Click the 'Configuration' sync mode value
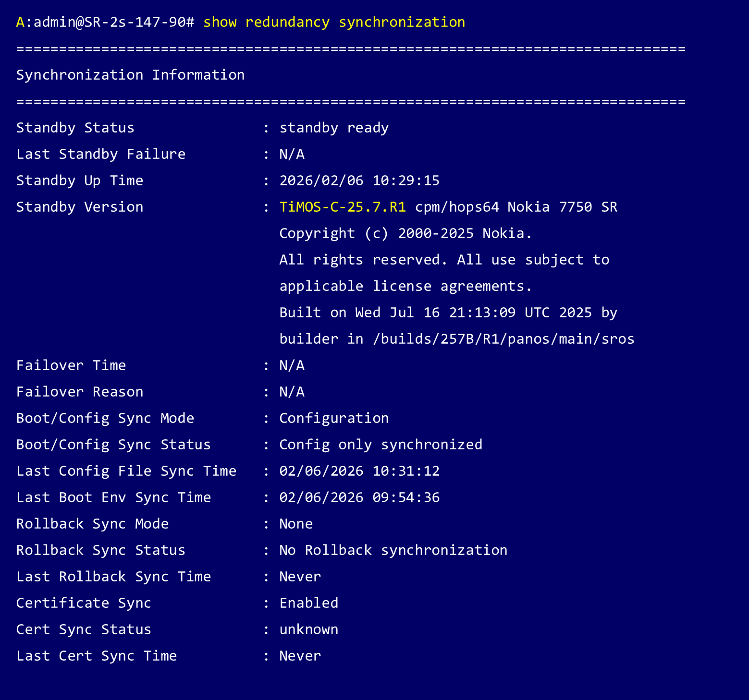Image resolution: width=749 pixels, height=700 pixels. 334,418
